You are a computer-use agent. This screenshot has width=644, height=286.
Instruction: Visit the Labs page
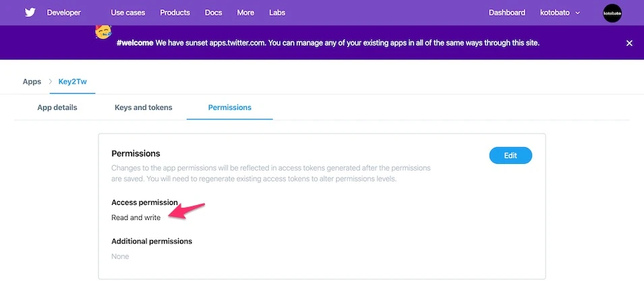coord(277,13)
